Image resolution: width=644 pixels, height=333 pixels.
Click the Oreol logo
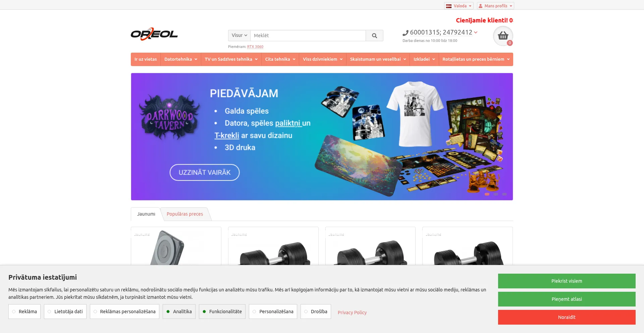click(154, 34)
